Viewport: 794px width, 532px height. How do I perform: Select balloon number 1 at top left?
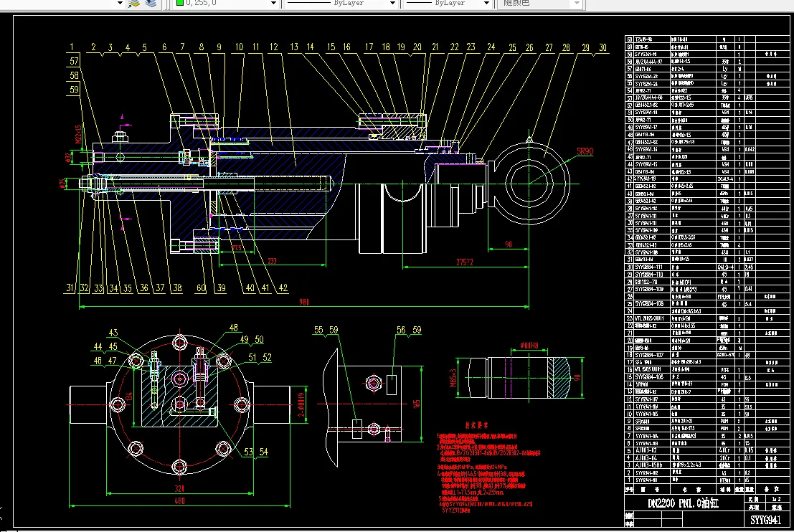(72, 47)
